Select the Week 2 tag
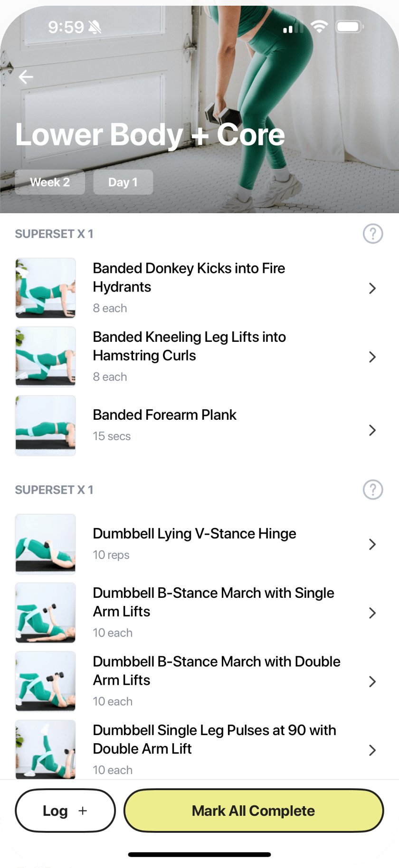Screen dimensions: 399x868 [50, 182]
